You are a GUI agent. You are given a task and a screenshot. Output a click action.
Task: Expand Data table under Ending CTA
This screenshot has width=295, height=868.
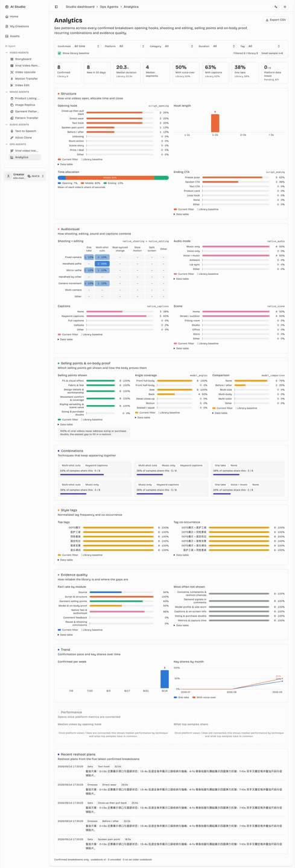point(181,214)
